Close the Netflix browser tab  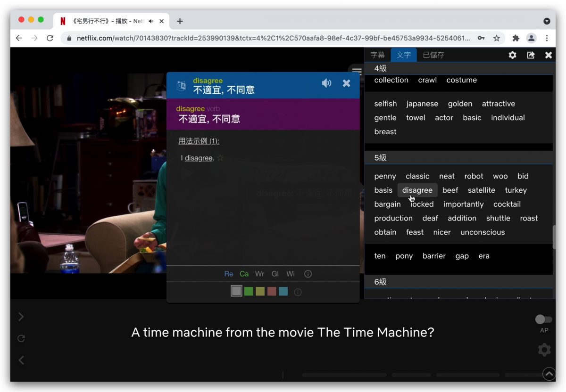(x=162, y=21)
